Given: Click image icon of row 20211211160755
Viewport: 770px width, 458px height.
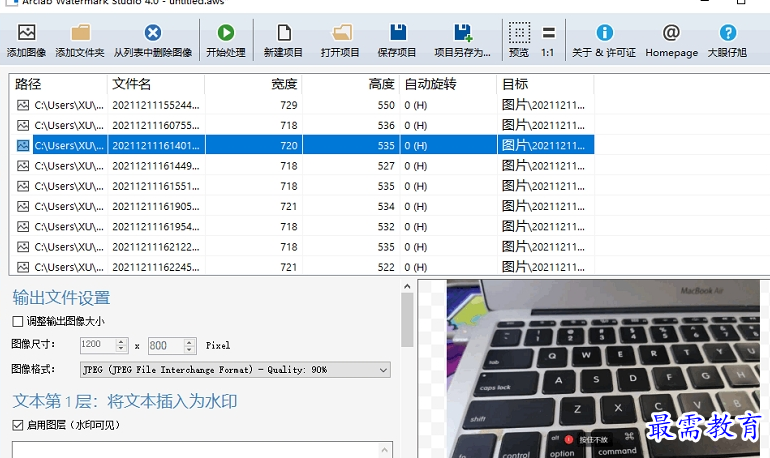Looking at the screenshot, I should [23, 125].
